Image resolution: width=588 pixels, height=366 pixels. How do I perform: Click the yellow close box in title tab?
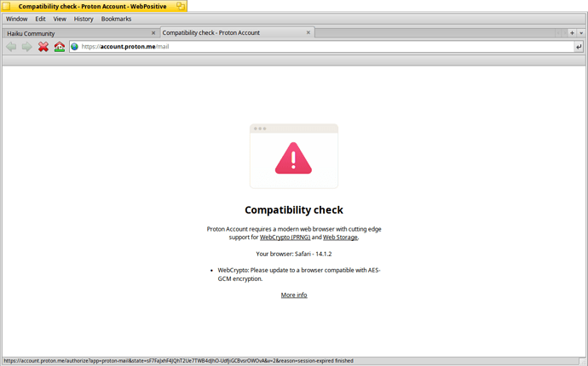6,6
